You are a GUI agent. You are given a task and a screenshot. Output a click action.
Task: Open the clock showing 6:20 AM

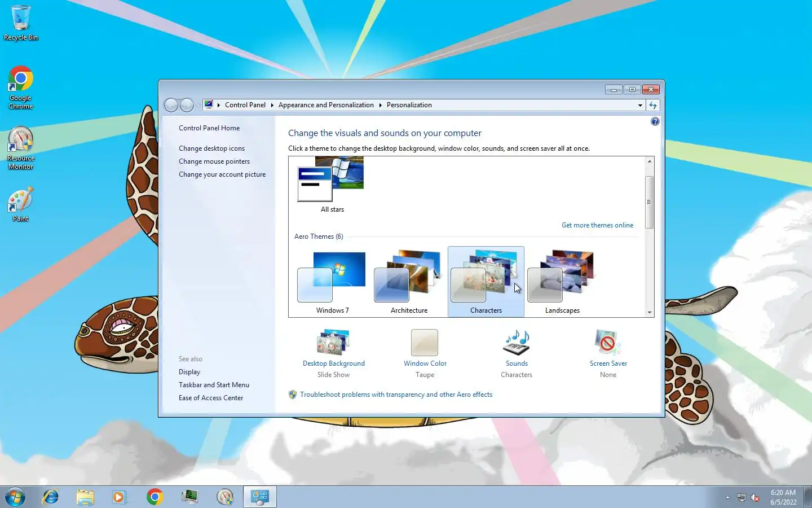pos(783,497)
